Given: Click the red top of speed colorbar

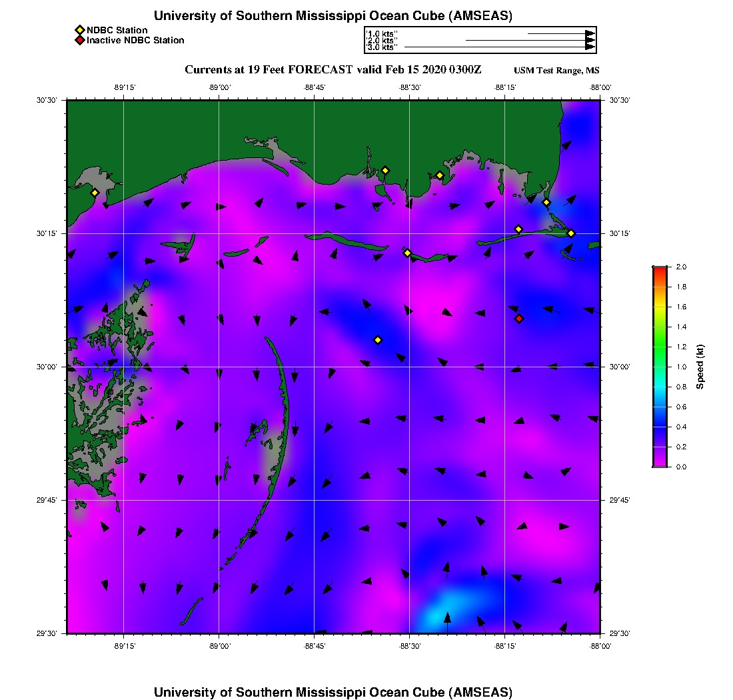Looking at the screenshot, I should click(x=660, y=269).
